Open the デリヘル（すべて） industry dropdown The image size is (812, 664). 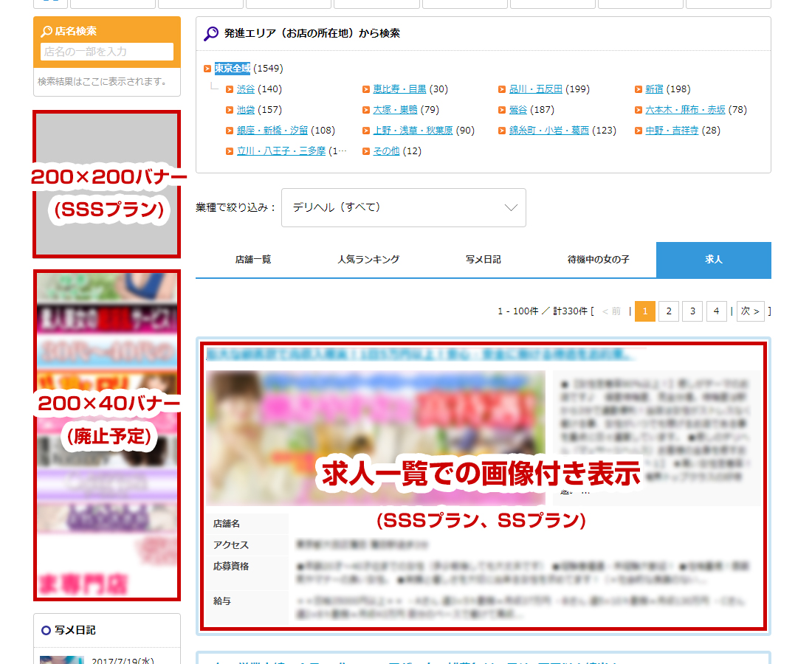[403, 207]
